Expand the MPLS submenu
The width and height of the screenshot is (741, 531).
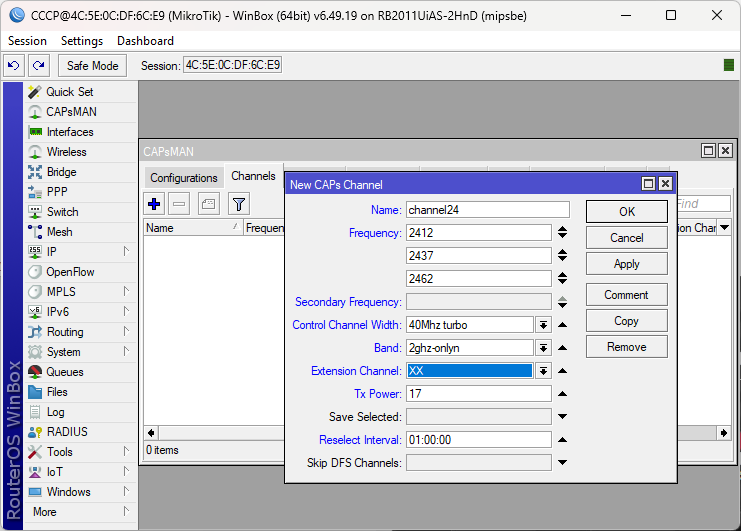pos(126,291)
